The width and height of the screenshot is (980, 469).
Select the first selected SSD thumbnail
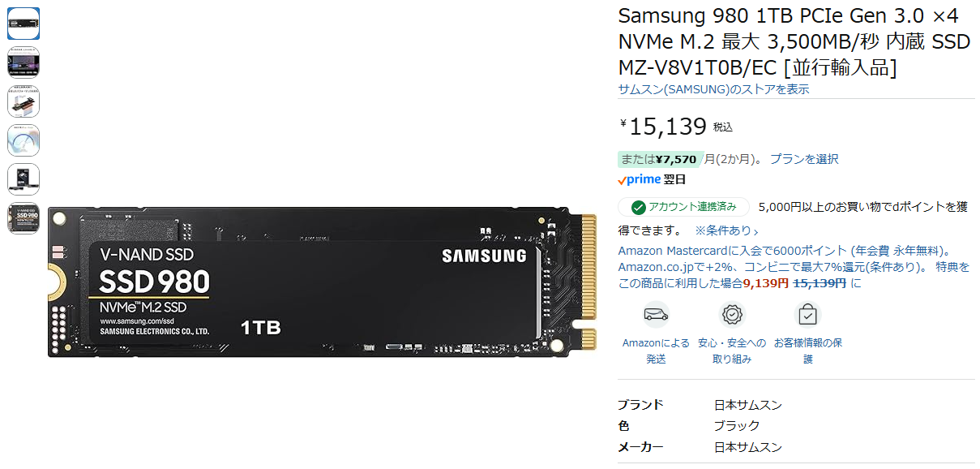[x=24, y=24]
